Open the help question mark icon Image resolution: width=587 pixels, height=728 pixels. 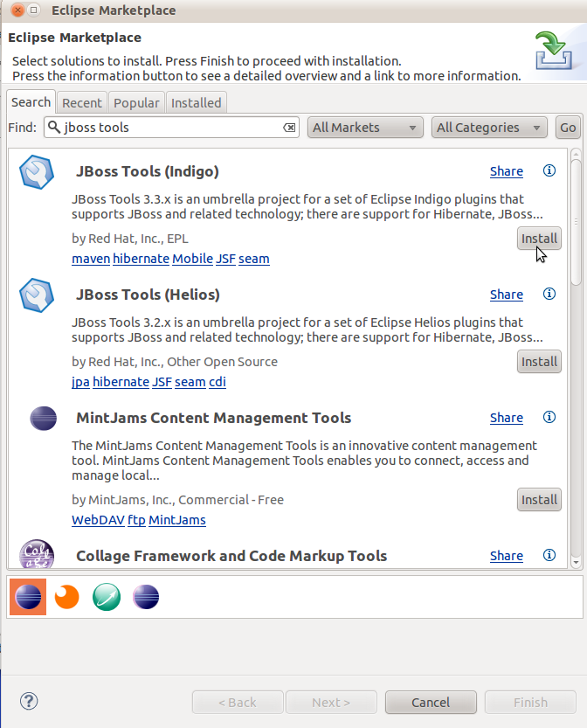(x=29, y=701)
